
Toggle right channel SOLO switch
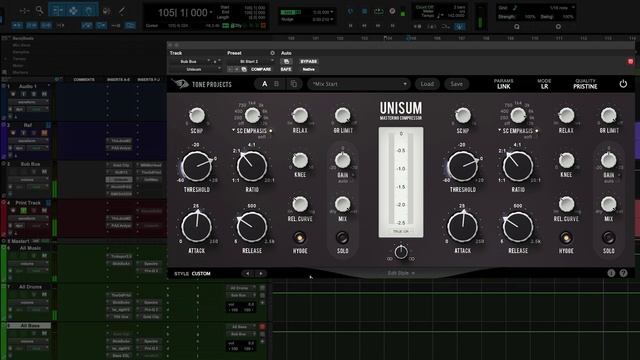point(608,237)
